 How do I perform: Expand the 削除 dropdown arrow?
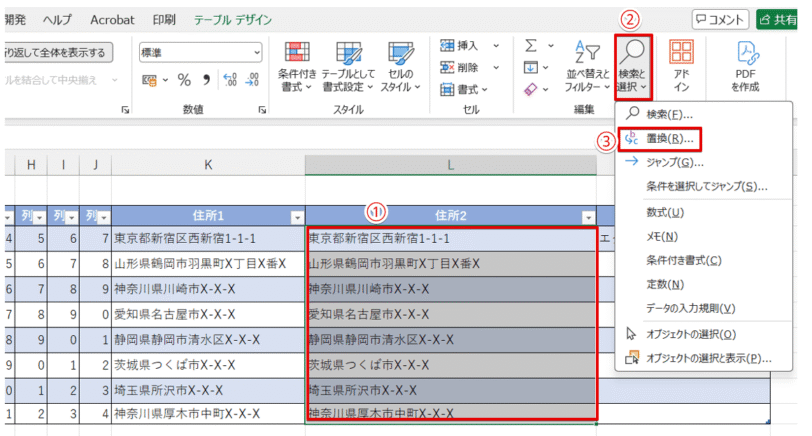tap(496, 67)
